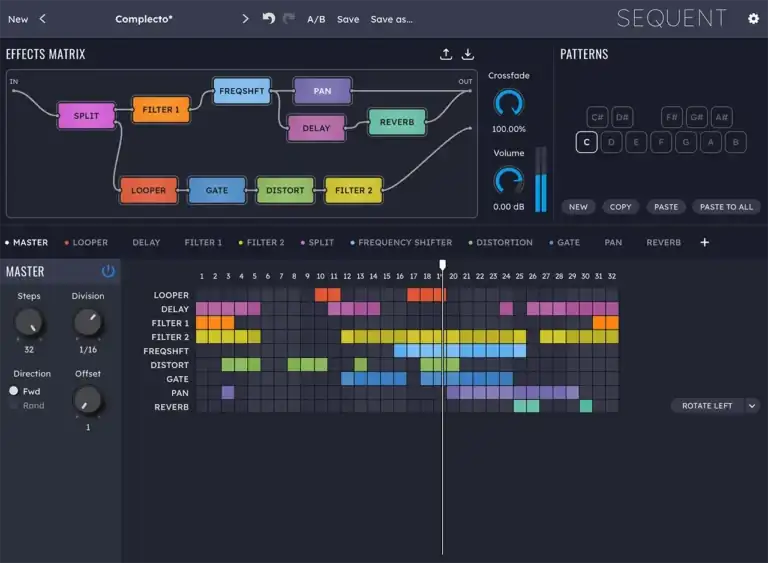Viewport: 768px width, 563px height.
Task: Switch to the SPLIT tab
Action: coord(321,242)
